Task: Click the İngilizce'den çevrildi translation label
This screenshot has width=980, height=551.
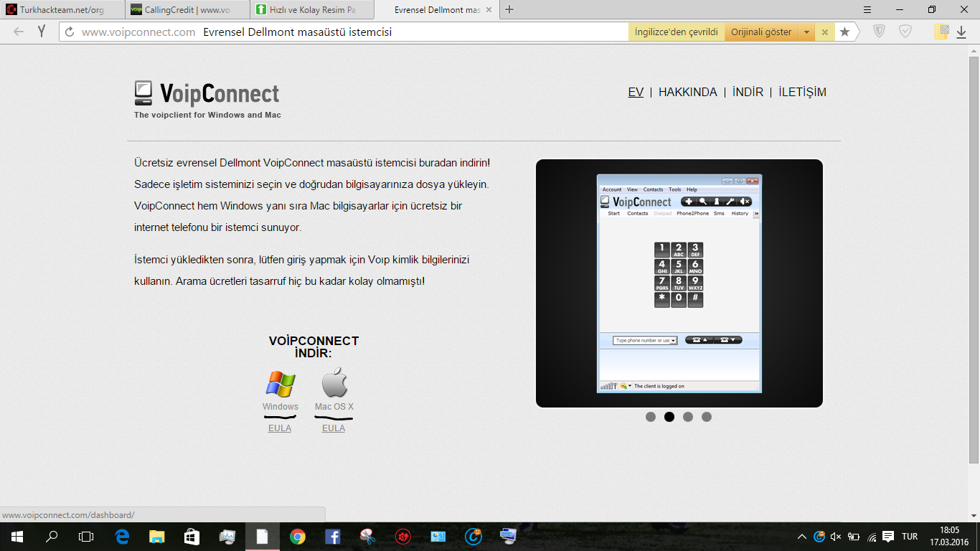Action: pos(677,32)
